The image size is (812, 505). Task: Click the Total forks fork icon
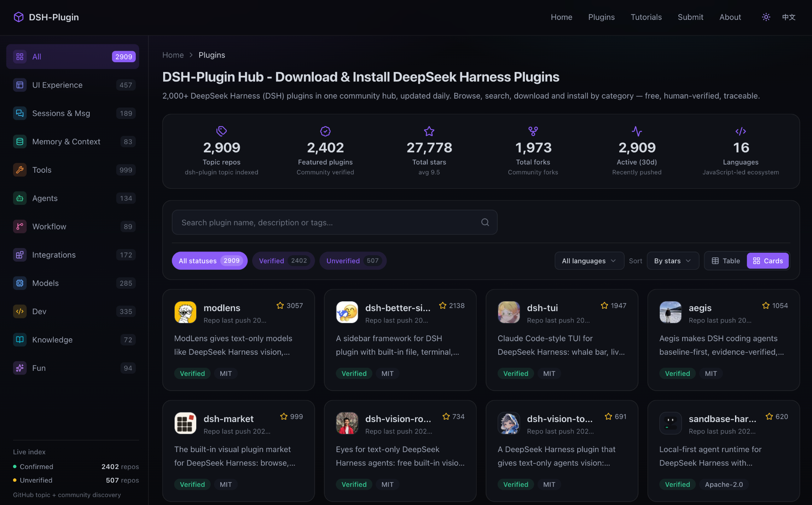coord(533,131)
